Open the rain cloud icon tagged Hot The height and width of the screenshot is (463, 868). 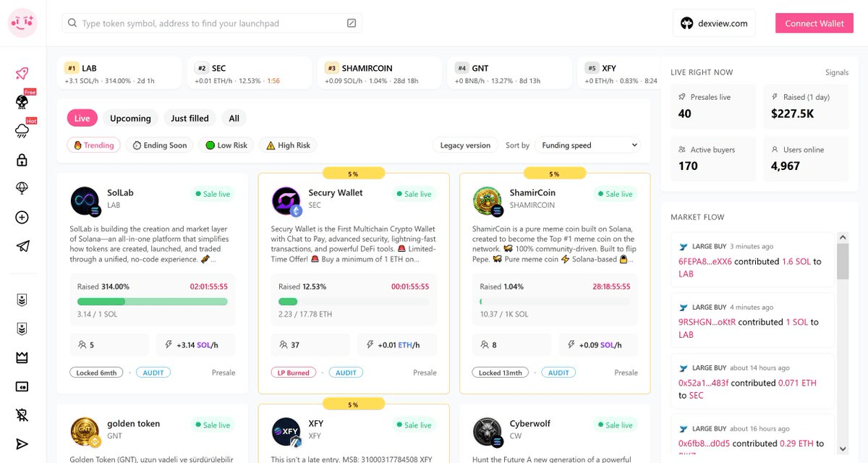22,131
